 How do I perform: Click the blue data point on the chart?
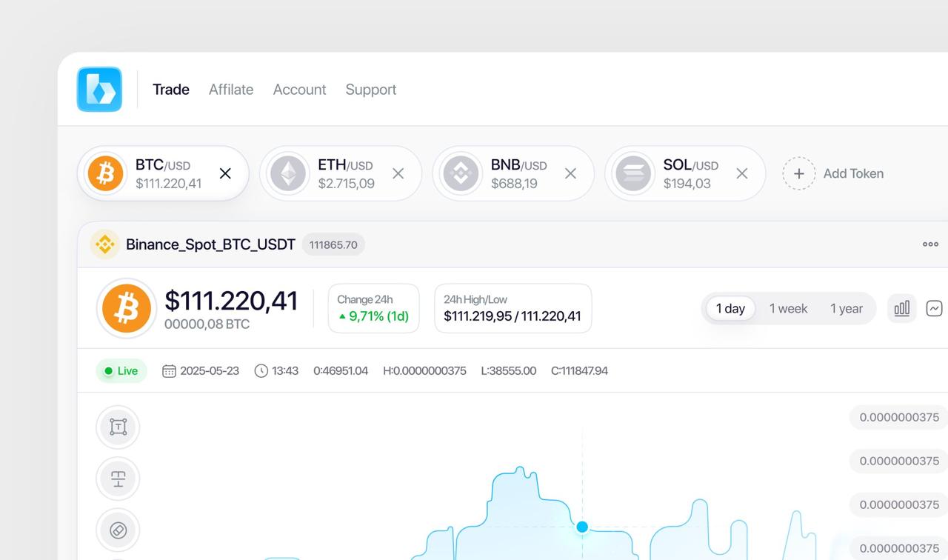tap(582, 527)
